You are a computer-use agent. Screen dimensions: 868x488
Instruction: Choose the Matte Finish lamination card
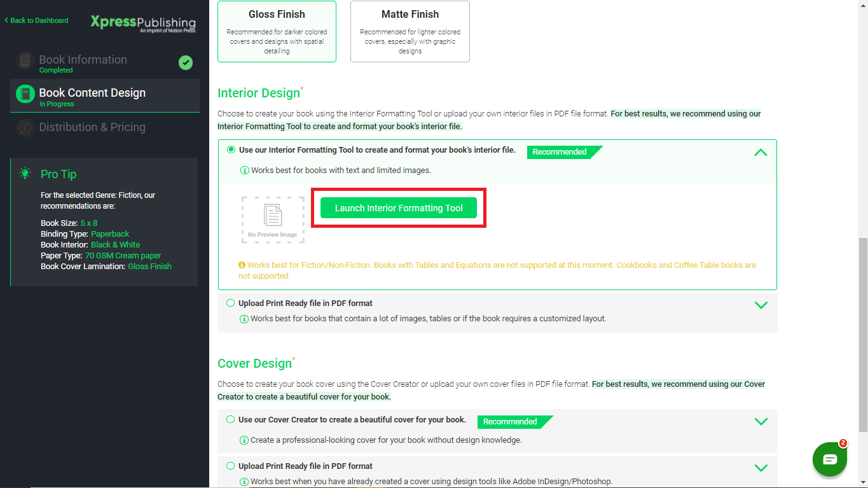(x=410, y=31)
